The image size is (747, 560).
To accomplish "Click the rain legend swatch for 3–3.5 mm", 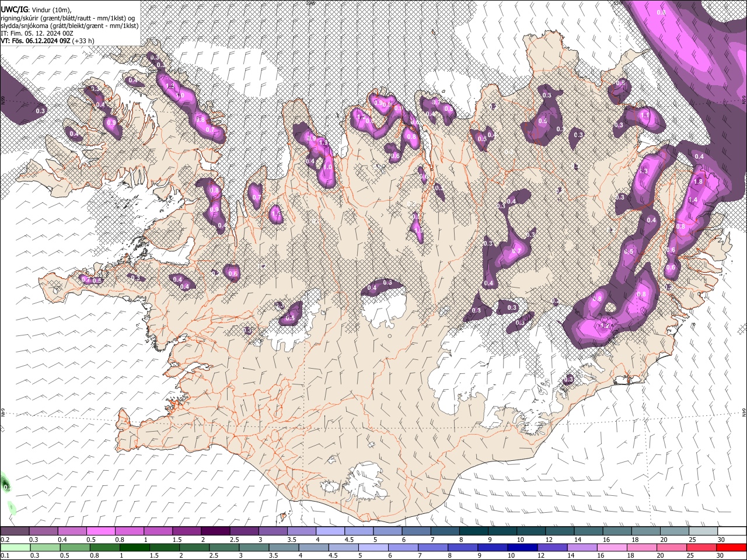I will [253, 547].
